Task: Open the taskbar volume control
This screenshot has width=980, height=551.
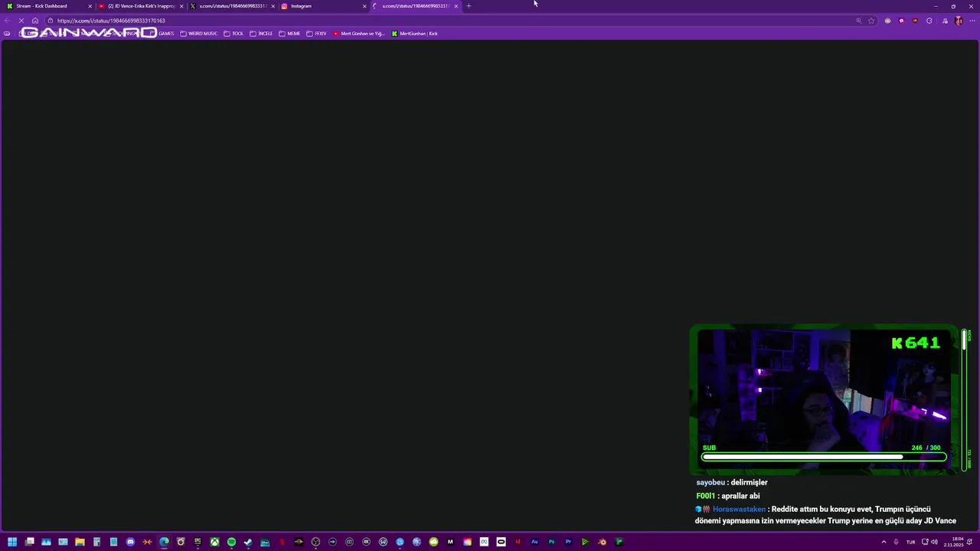Action: coord(934,542)
